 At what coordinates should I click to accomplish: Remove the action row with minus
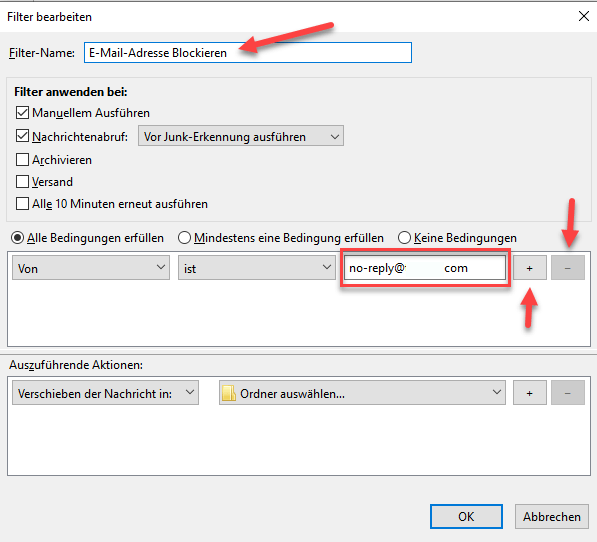coord(568,393)
